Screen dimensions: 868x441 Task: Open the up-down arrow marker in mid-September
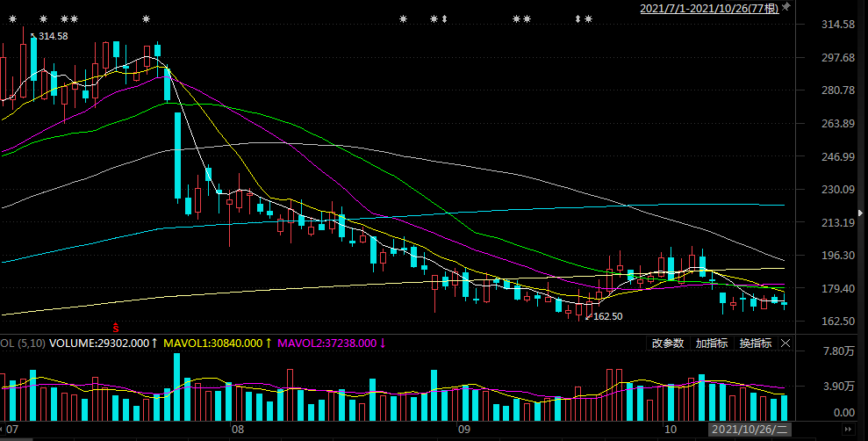click(577, 18)
